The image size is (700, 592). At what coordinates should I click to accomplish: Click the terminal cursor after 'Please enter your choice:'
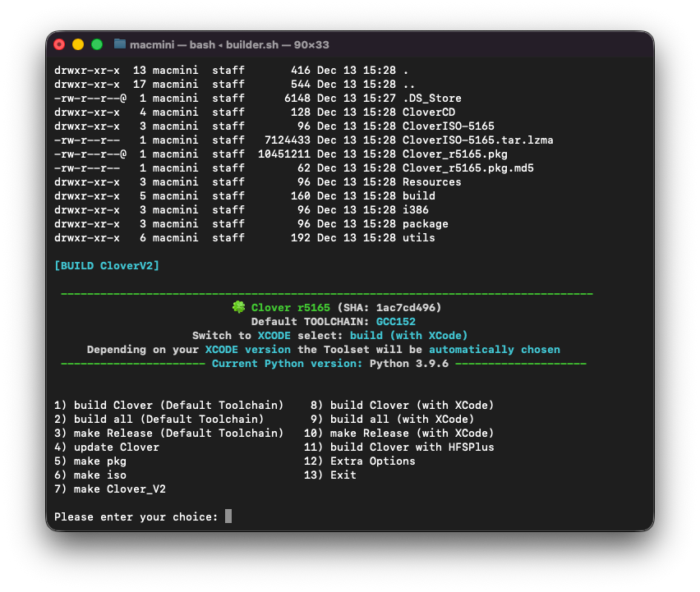click(x=228, y=516)
